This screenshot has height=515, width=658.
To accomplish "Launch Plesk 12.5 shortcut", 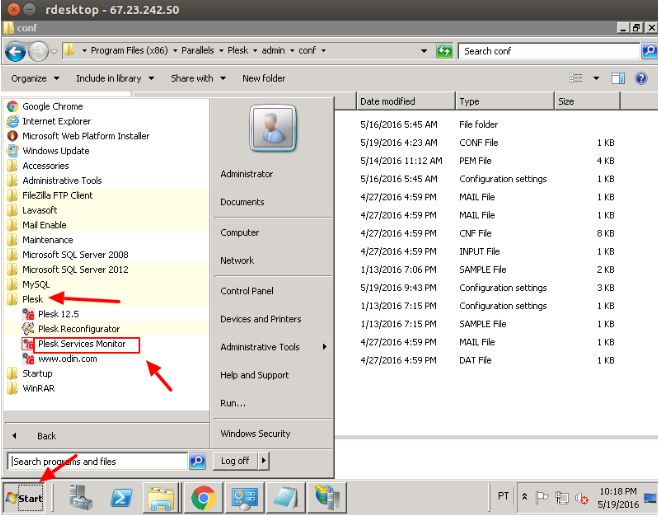I will tap(51, 314).
